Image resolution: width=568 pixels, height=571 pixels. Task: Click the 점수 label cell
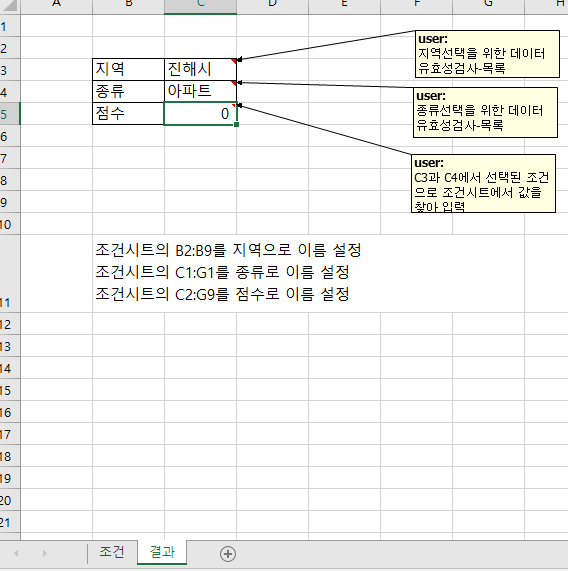(128, 114)
